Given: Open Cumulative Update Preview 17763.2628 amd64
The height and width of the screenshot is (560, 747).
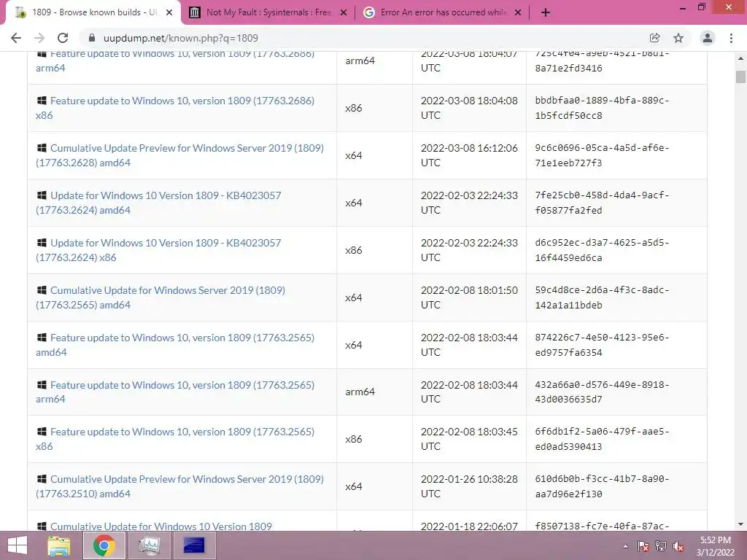Looking at the screenshot, I should [x=180, y=155].
